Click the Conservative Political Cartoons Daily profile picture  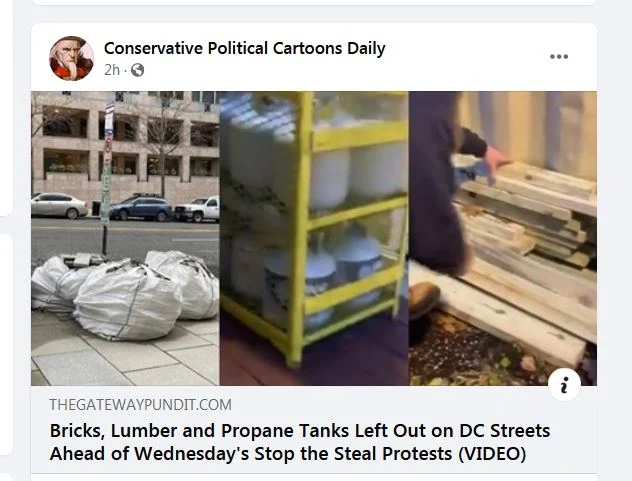[71, 58]
